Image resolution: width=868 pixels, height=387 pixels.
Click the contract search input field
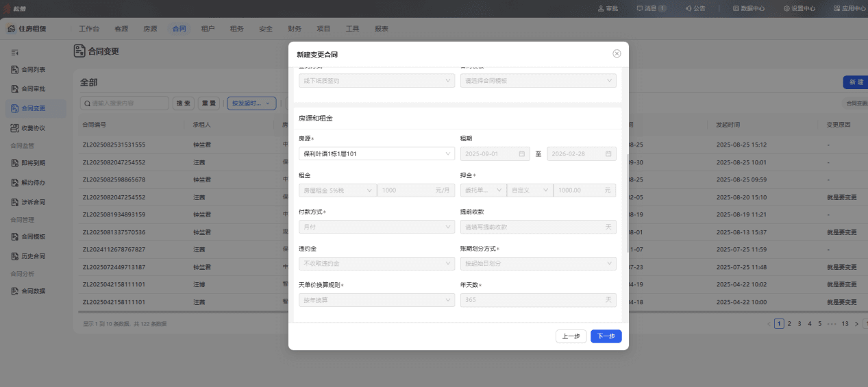coord(125,103)
